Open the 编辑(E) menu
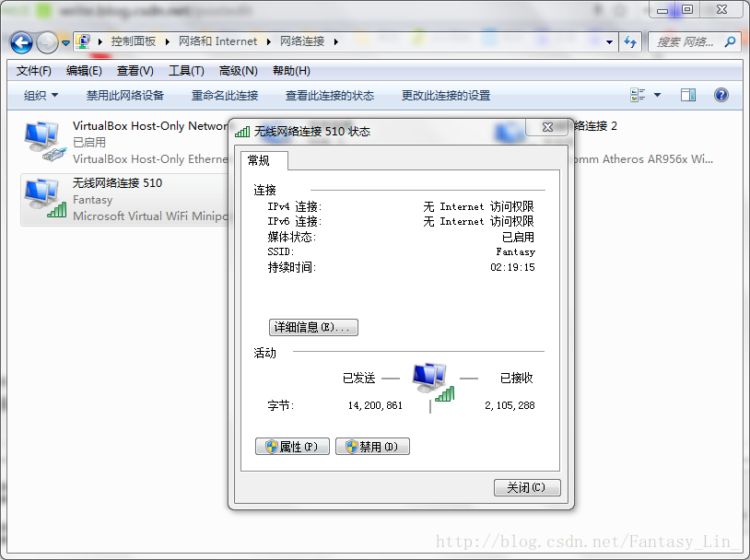This screenshot has height=560, width=750. [84, 71]
